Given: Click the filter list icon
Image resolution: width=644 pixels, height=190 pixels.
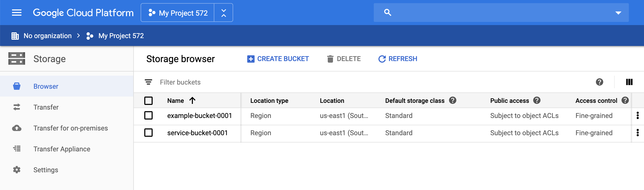Looking at the screenshot, I should (148, 82).
